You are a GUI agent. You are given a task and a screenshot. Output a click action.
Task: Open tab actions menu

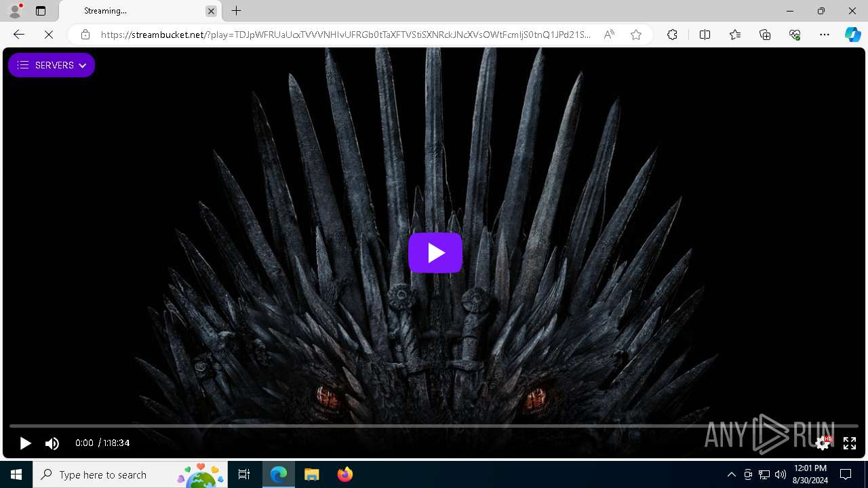coord(41,11)
